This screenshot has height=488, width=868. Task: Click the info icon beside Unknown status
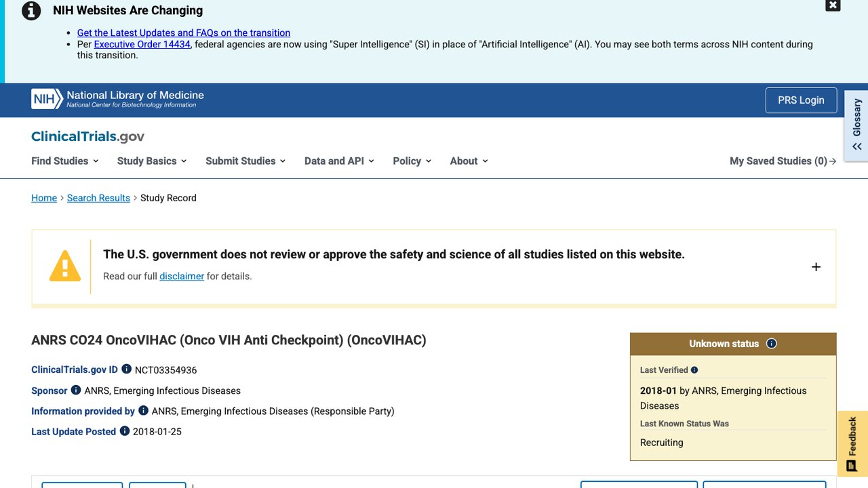[771, 344]
